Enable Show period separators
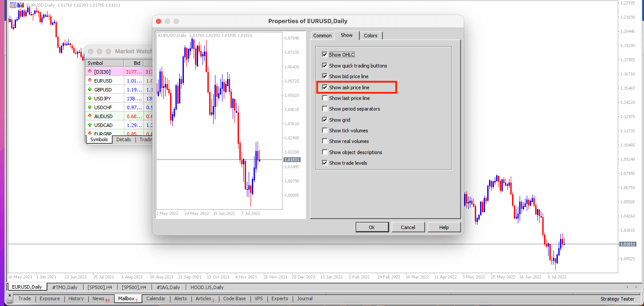644x306 pixels. pyautogui.click(x=325, y=109)
